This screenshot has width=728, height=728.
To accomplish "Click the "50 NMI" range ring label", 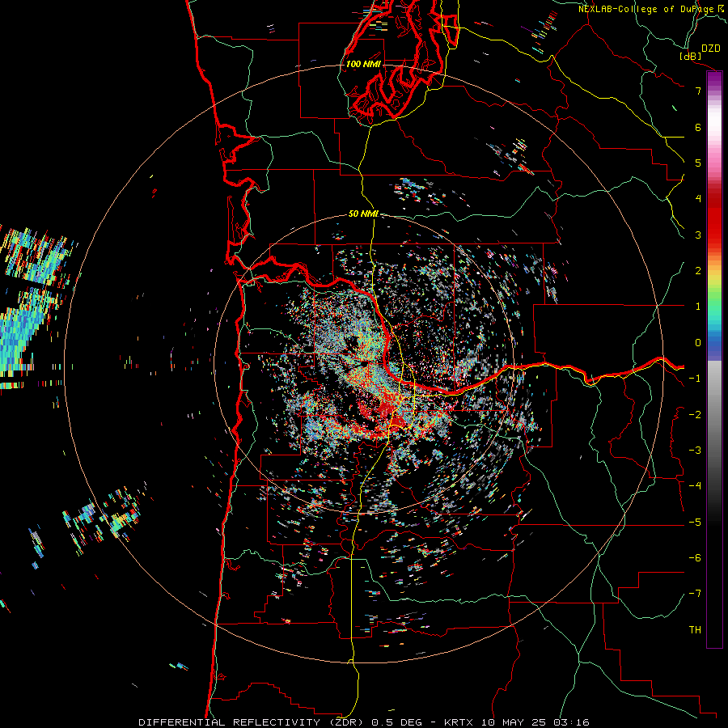I will pos(363,214).
